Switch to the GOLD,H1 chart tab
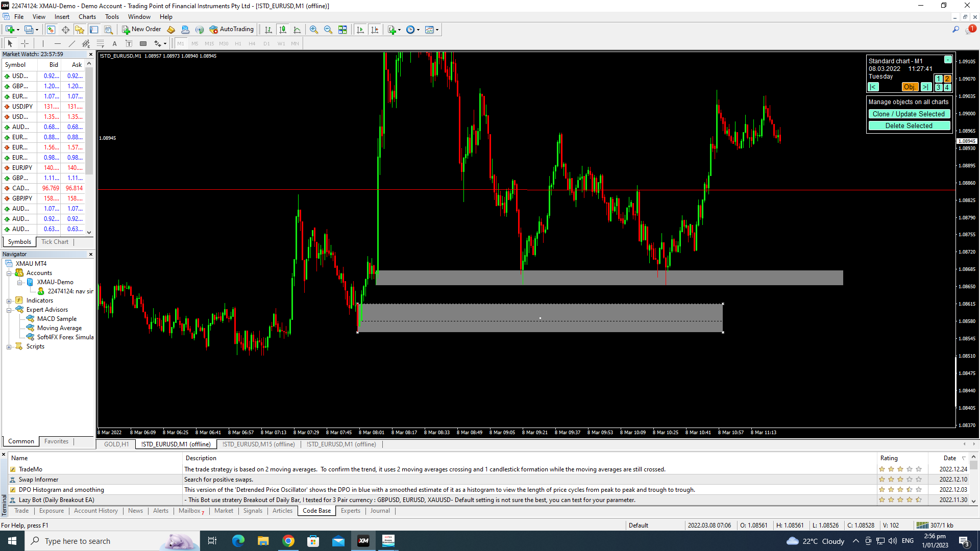Image resolution: width=980 pixels, height=551 pixels. tap(116, 444)
